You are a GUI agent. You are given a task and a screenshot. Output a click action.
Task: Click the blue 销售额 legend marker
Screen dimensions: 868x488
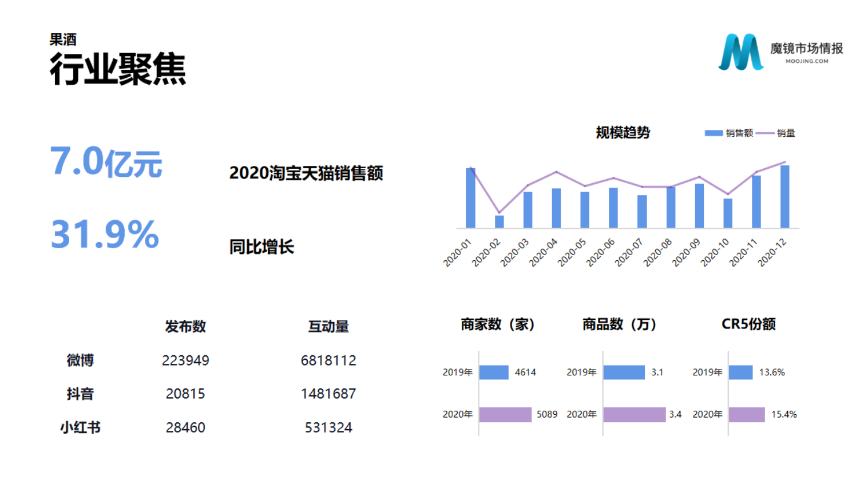714,133
